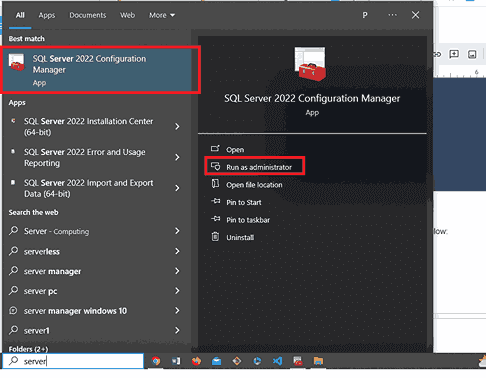The height and width of the screenshot is (378, 486).
Task: Open Microsoft Word from the taskbar
Action: pos(176,361)
